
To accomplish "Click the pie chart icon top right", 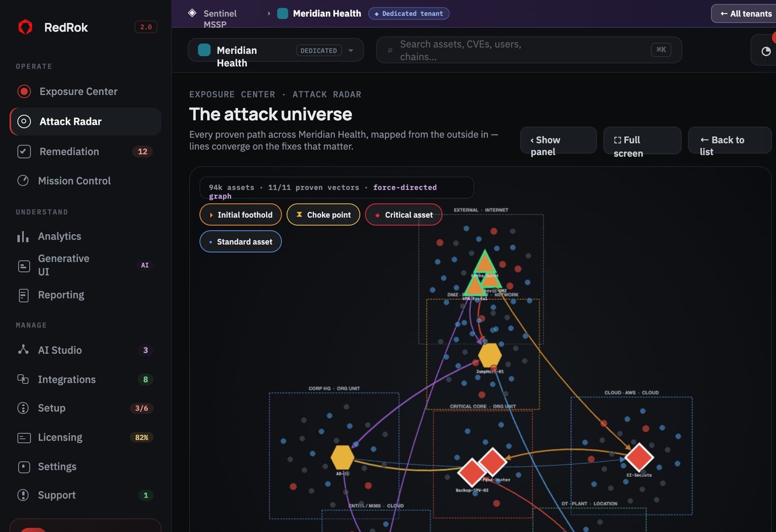I will 766,51.
